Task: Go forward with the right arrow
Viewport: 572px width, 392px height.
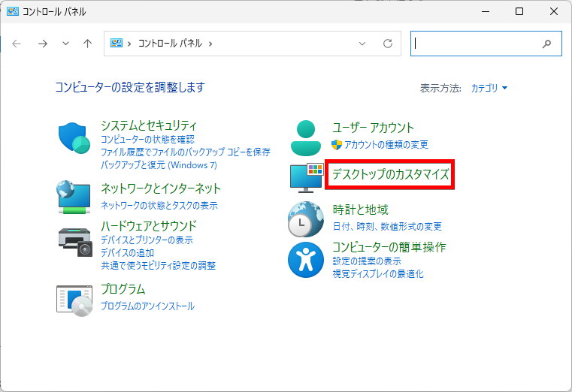Action: [x=43, y=44]
